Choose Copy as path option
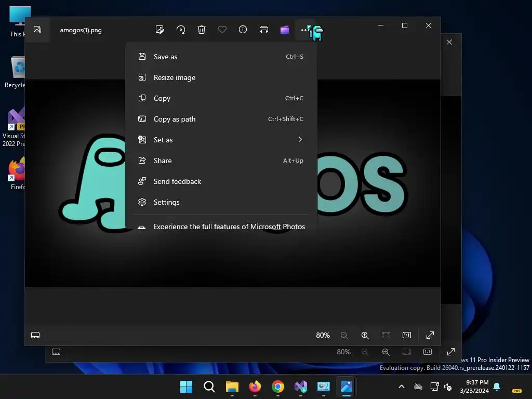Screen dimensions: 532x399 [x=221, y=119]
